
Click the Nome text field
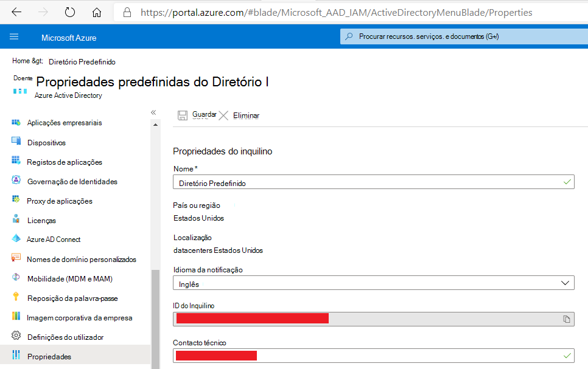[x=374, y=182]
